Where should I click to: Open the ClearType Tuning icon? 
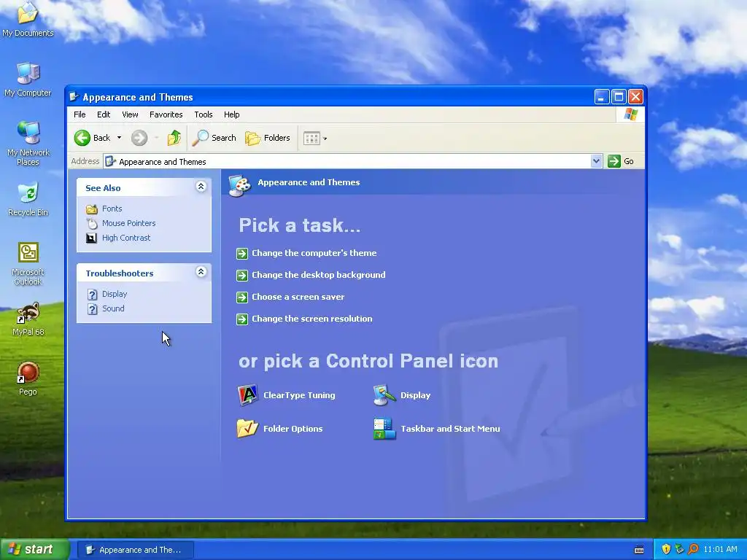point(248,395)
